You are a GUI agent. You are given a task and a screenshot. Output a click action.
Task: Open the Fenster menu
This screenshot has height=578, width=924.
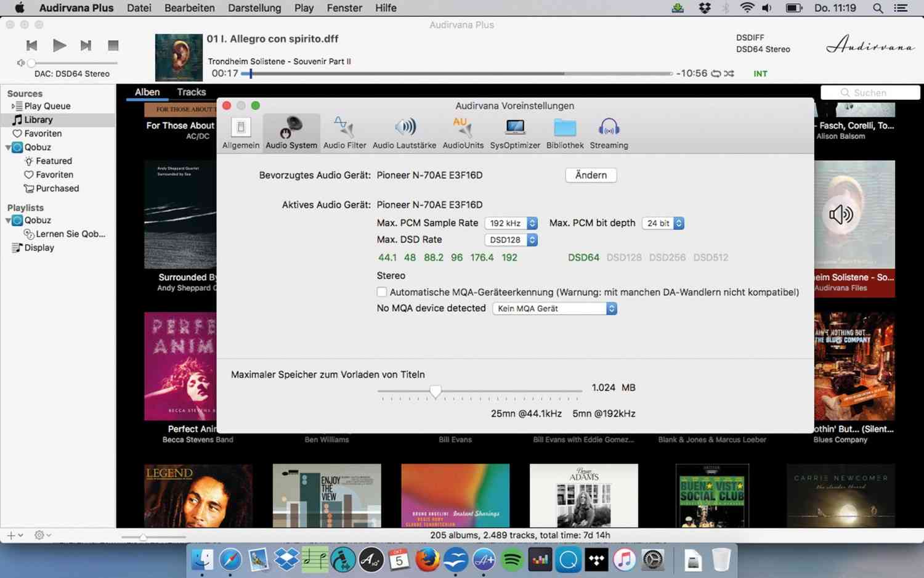pos(344,8)
